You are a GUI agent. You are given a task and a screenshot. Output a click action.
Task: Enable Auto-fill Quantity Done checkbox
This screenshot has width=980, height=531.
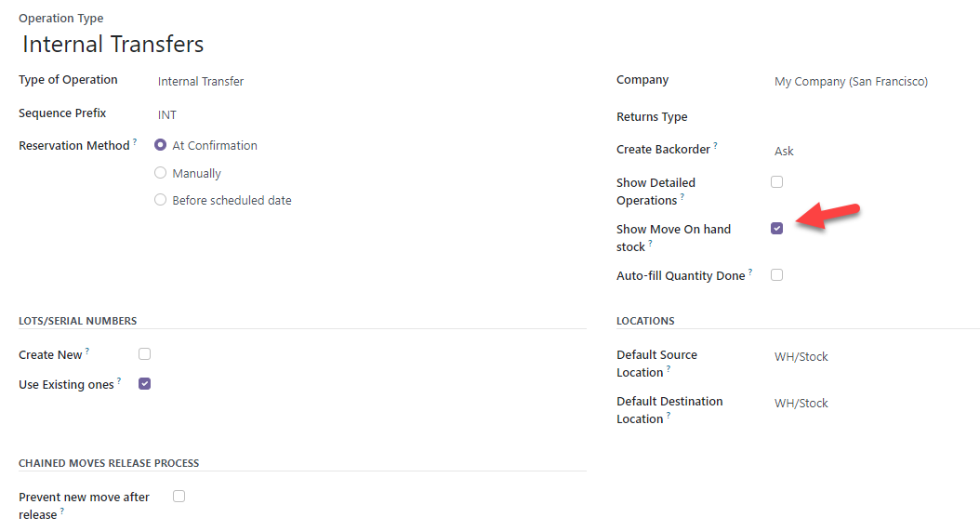(x=777, y=275)
